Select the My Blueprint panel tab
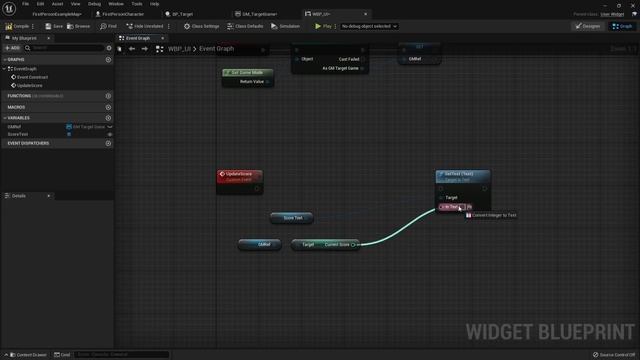Image resolution: width=640 pixels, height=360 pixels. [x=24, y=38]
